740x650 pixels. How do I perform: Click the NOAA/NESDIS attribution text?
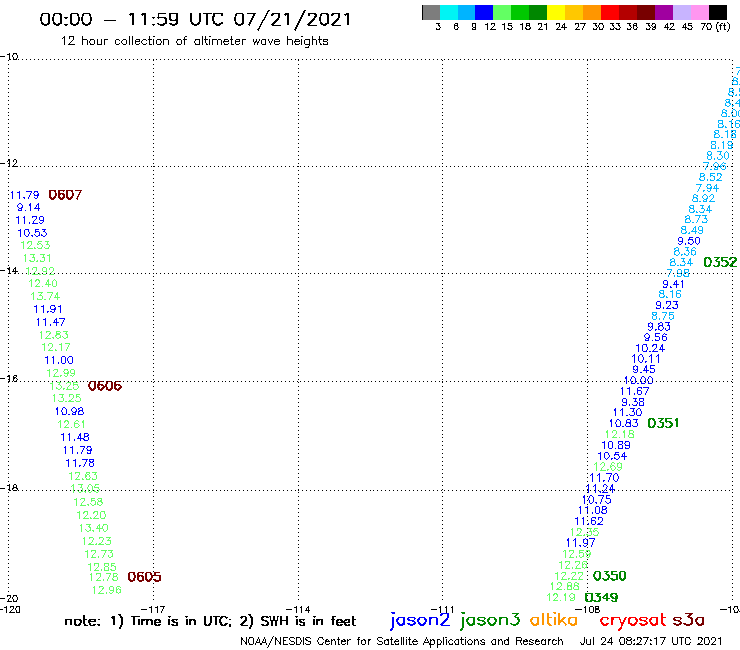click(x=402, y=641)
